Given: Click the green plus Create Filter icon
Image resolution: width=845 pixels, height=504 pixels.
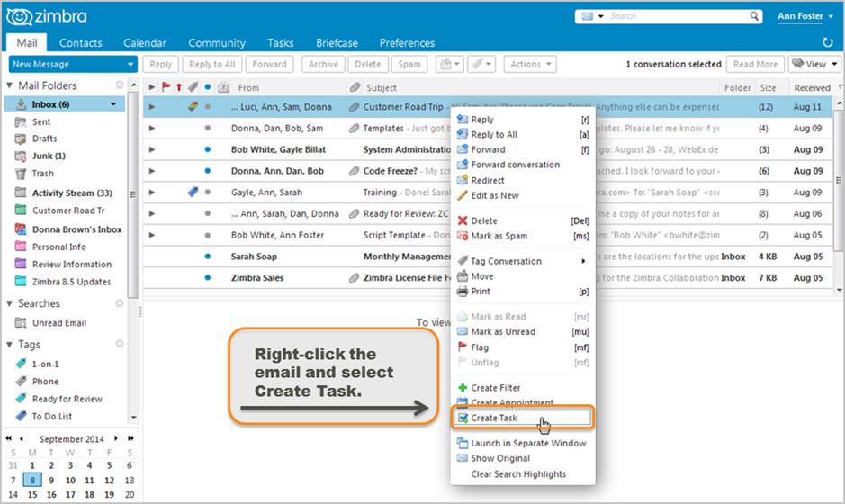Looking at the screenshot, I should pos(463,388).
